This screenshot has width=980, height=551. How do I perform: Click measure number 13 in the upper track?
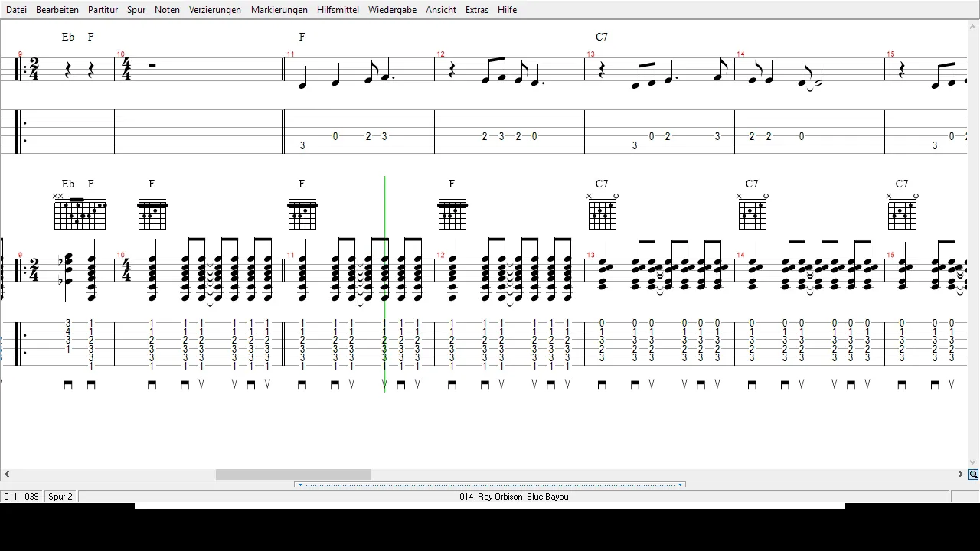pyautogui.click(x=590, y=54)
